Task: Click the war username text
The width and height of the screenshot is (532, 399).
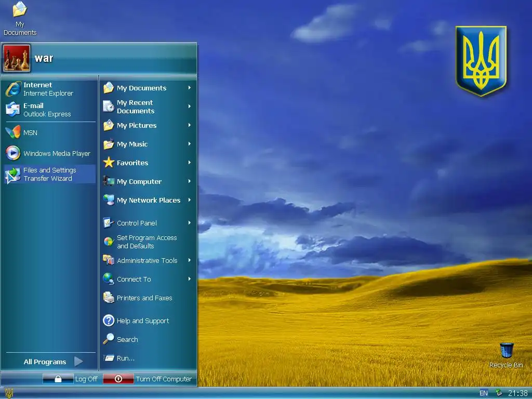Action: point(44,58)
